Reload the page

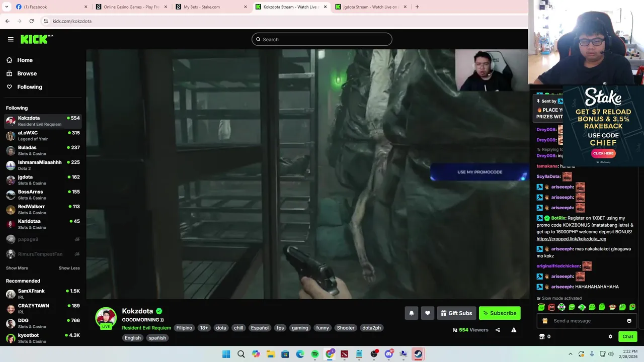[31, 21]
